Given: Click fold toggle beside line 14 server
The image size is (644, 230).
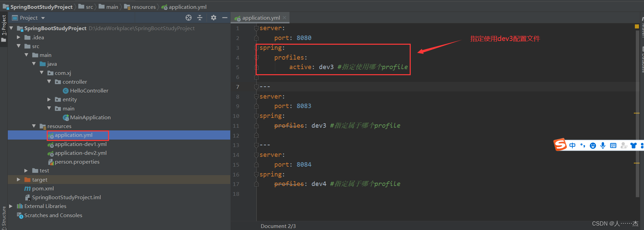Looking at the screenshot, I should (256, 155).
